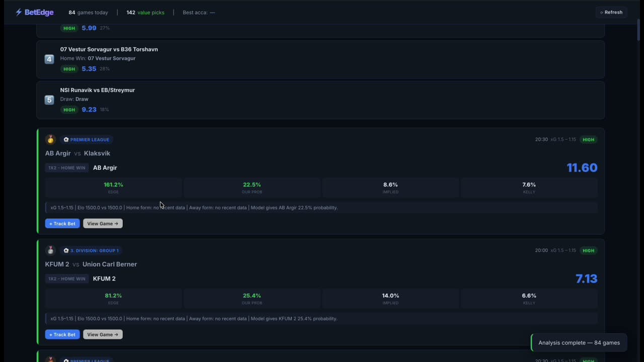Click the Refresh button
Screen dimensions: 644x362
tap(611, 12)
